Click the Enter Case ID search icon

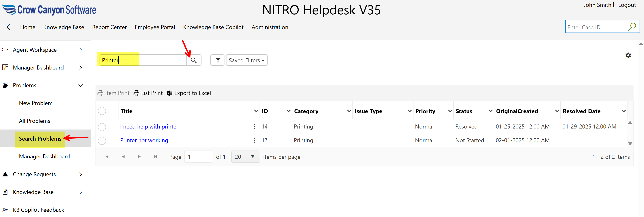point(632,27)
